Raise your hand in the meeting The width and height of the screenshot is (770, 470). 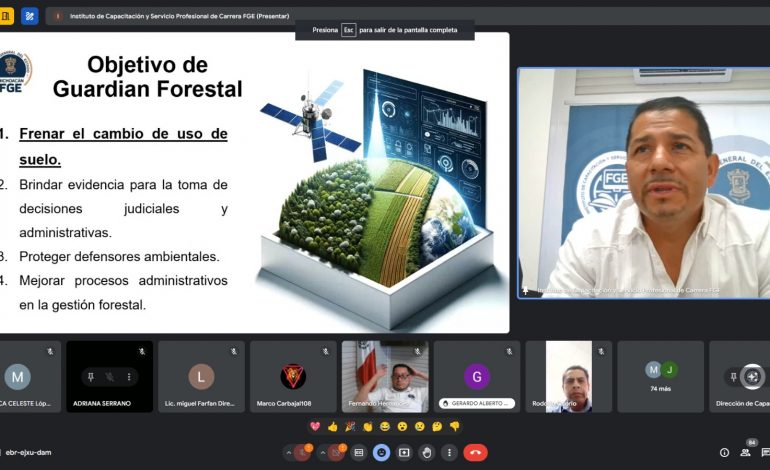[427, 453]
